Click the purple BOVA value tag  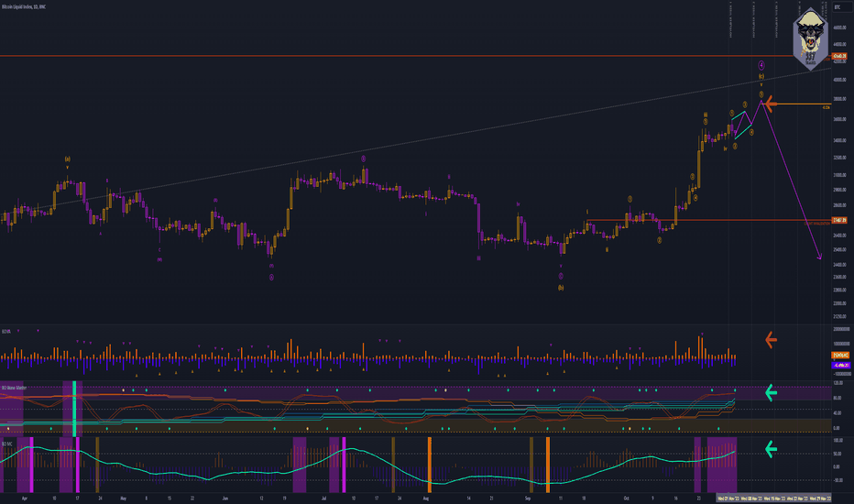(x=840, y=365)
